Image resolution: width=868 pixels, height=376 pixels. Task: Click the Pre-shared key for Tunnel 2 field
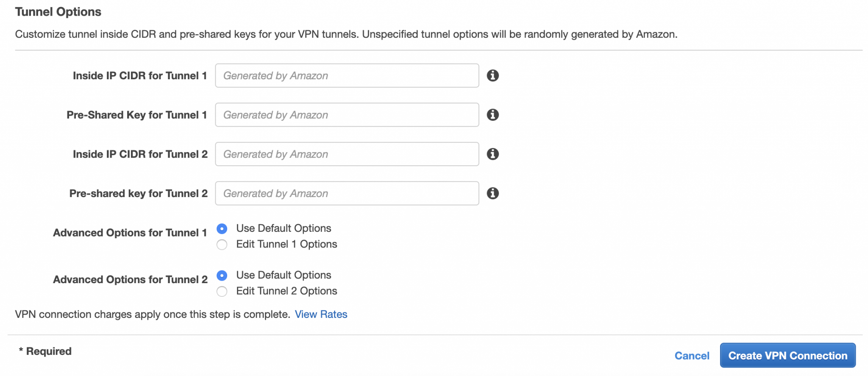point(347,193)
